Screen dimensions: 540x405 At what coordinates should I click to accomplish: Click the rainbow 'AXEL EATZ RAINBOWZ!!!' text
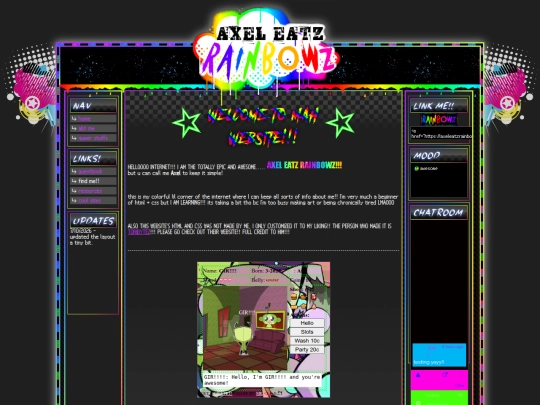(304, 165)
